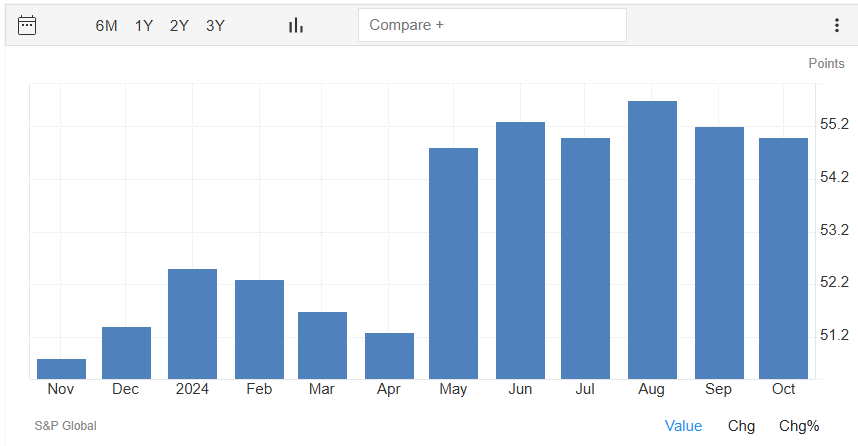Open the calendar date range picker
The width and height of the screenshot is (858, 446).
click(x=27, y=25)
